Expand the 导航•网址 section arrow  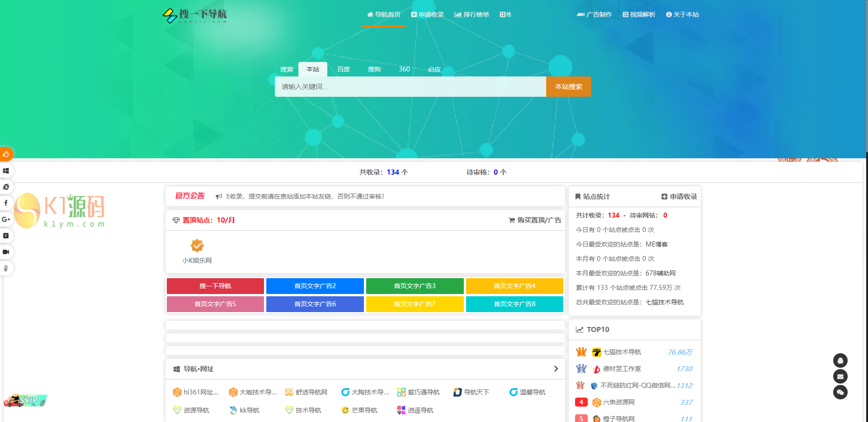[x=556, y=369]
